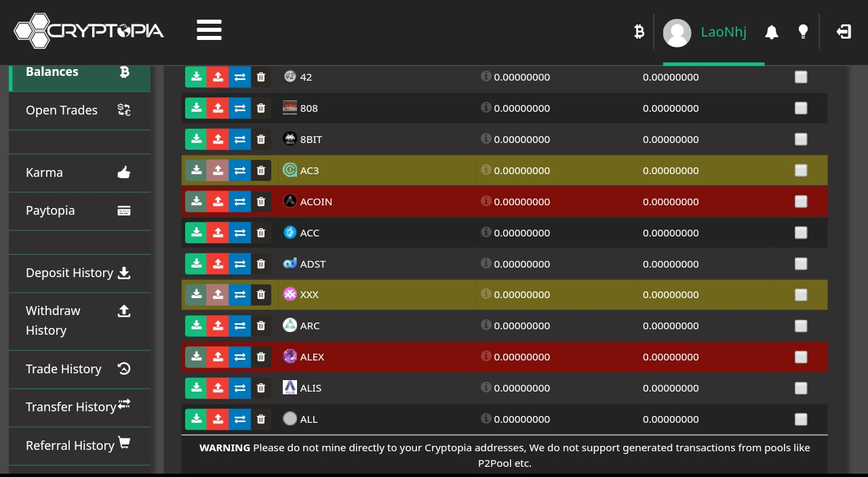Screen dimensions: 868x477
Task: Open notifications bell
Action: point(772,32)
